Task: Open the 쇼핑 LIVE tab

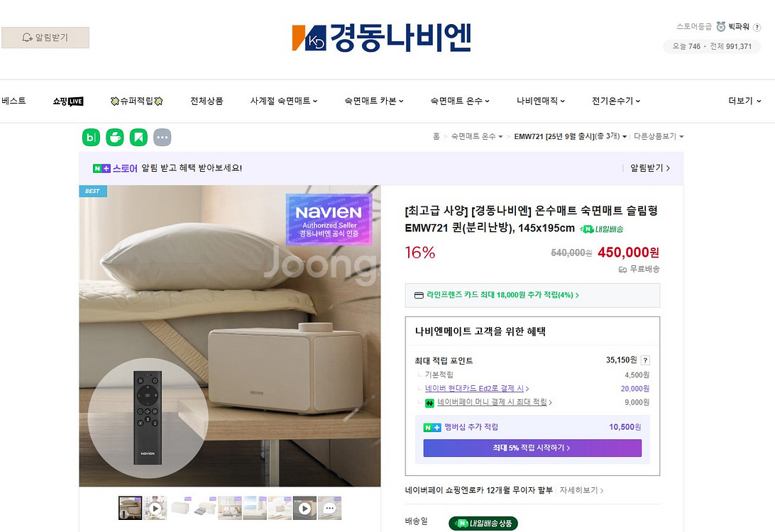Action: click(68, 101)
